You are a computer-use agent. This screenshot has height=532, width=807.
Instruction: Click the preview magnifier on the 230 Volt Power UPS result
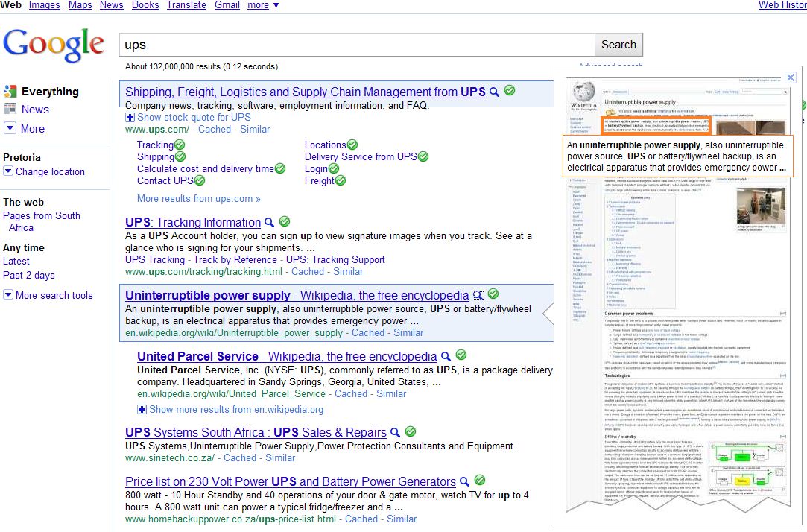[x=464, y=481]
